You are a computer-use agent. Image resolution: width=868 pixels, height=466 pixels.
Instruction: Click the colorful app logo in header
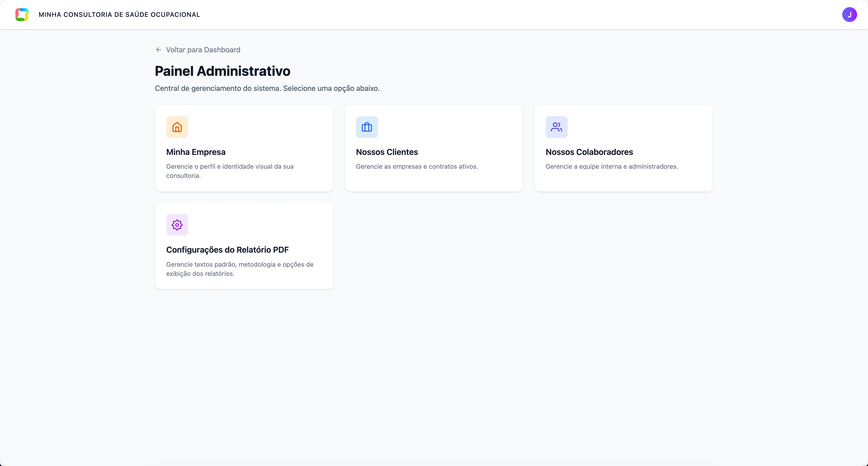[22, 15]
